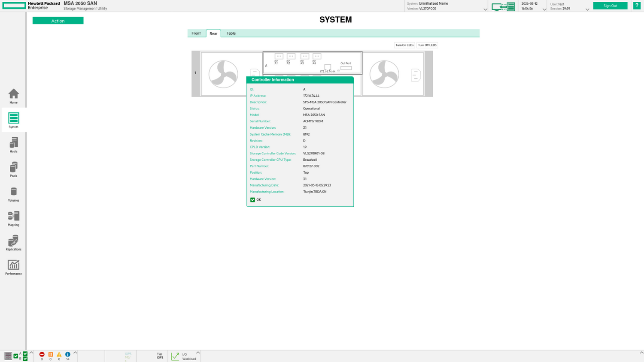Open the System view in sidebar

(14, 121)
